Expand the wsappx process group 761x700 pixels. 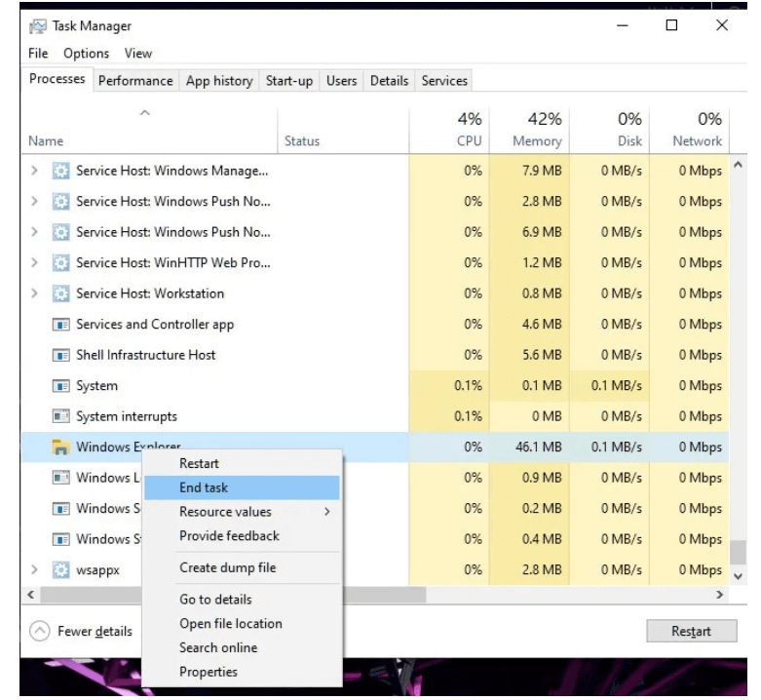point(34,569)
